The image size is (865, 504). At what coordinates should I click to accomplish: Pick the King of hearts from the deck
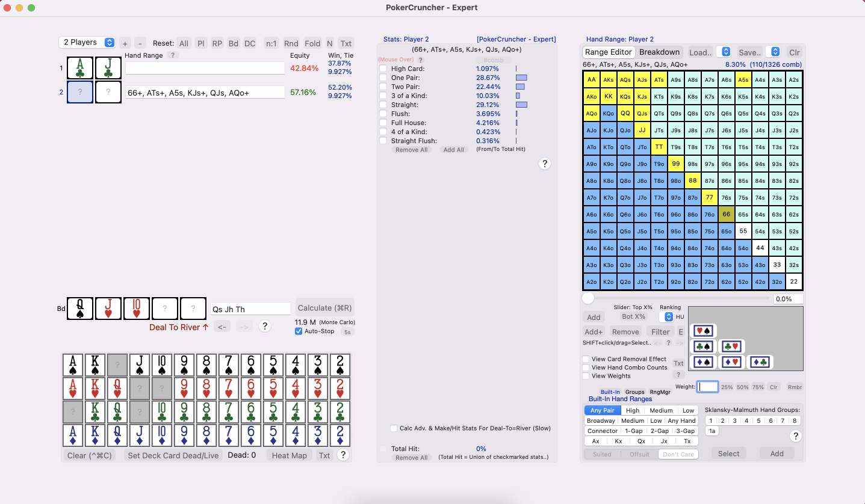(96, 389)
